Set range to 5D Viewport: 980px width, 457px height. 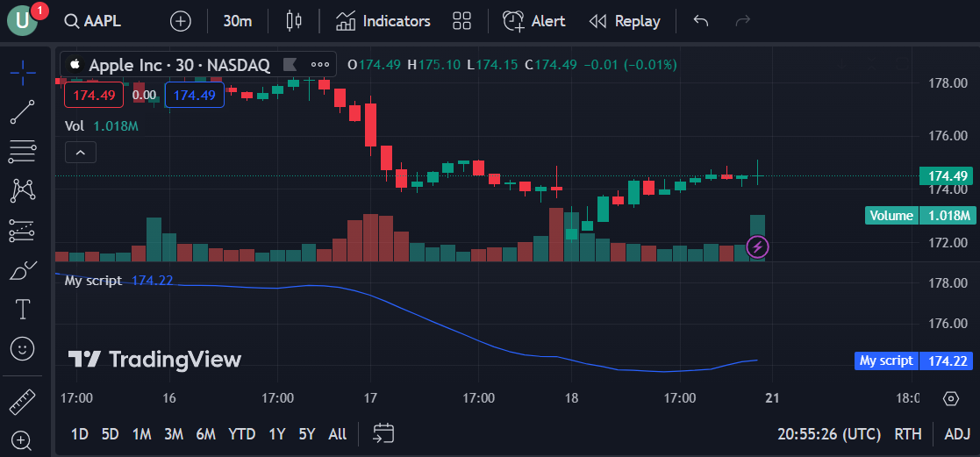(110, 434)
